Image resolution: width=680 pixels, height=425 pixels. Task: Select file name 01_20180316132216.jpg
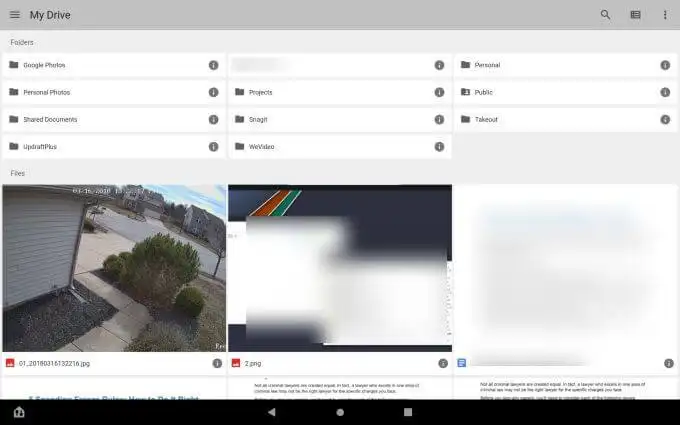click(x=55, y=363)
